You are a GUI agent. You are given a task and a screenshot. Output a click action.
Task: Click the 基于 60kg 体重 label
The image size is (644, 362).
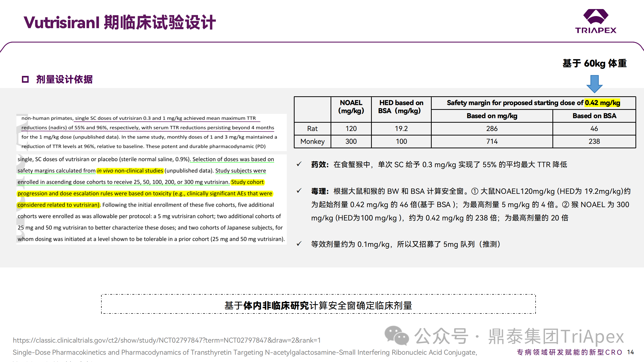point(594,63)
